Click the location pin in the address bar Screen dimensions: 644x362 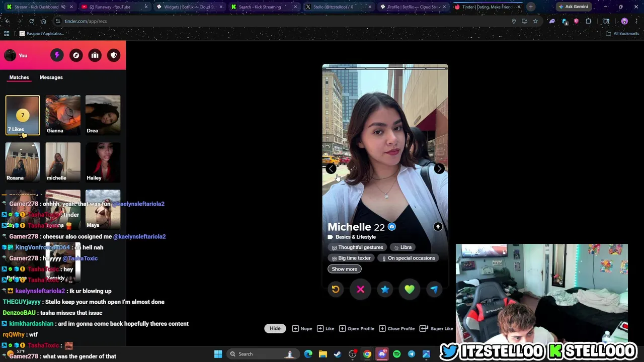pos(514,21)
